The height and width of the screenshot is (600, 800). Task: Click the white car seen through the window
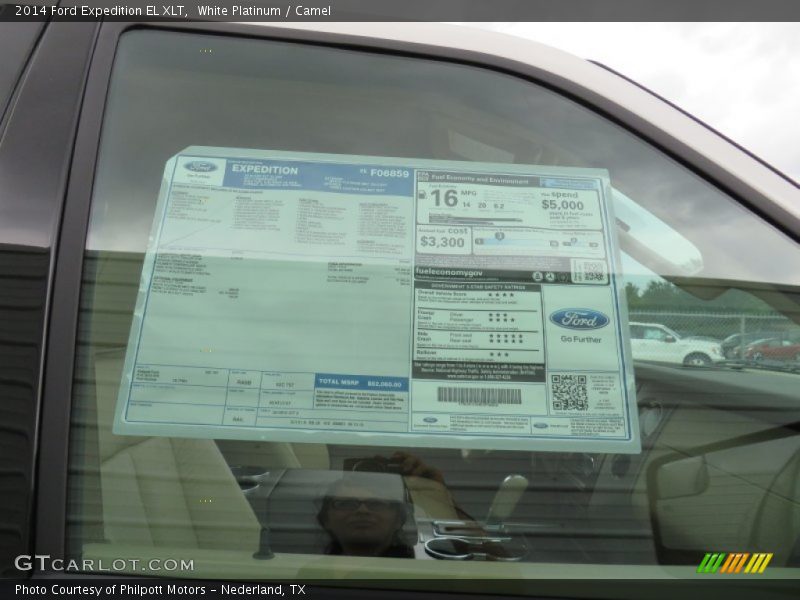point(674,345)
